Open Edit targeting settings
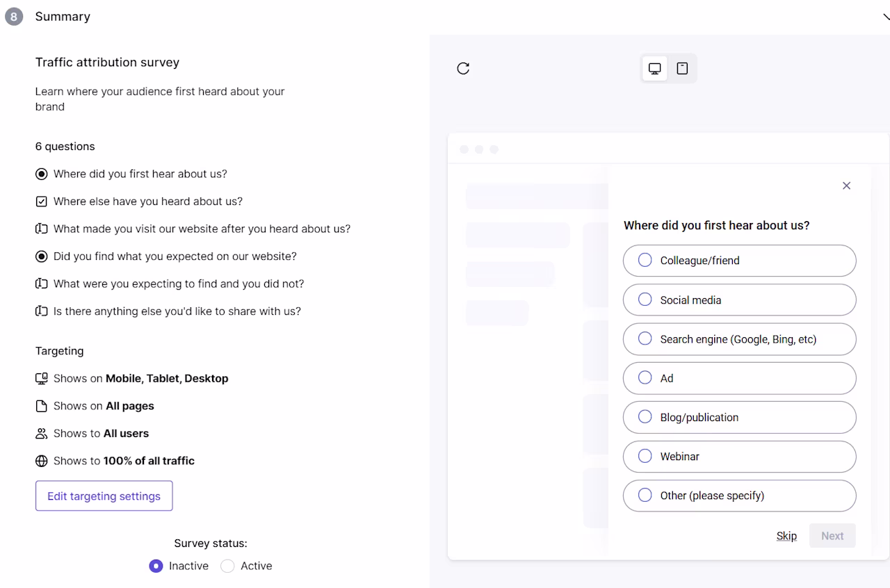890x588 pixels. (x=104, y=496)
